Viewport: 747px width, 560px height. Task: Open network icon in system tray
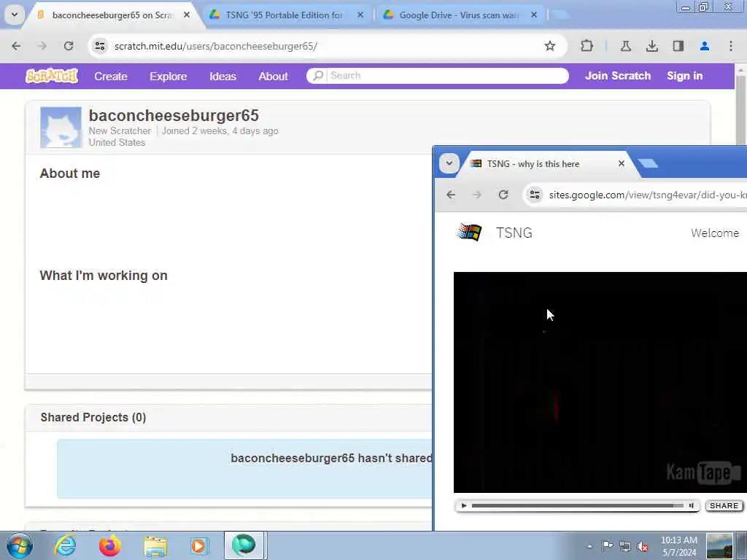point(625,547)
